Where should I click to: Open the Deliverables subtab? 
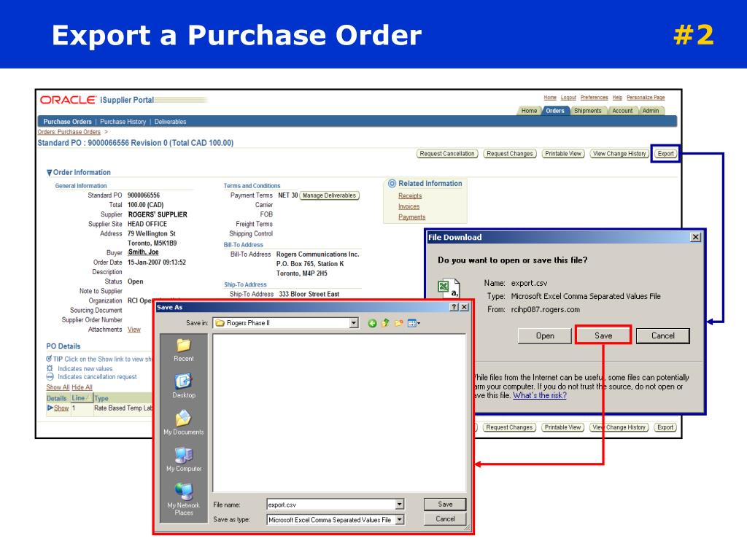click(x=170, y=122)
